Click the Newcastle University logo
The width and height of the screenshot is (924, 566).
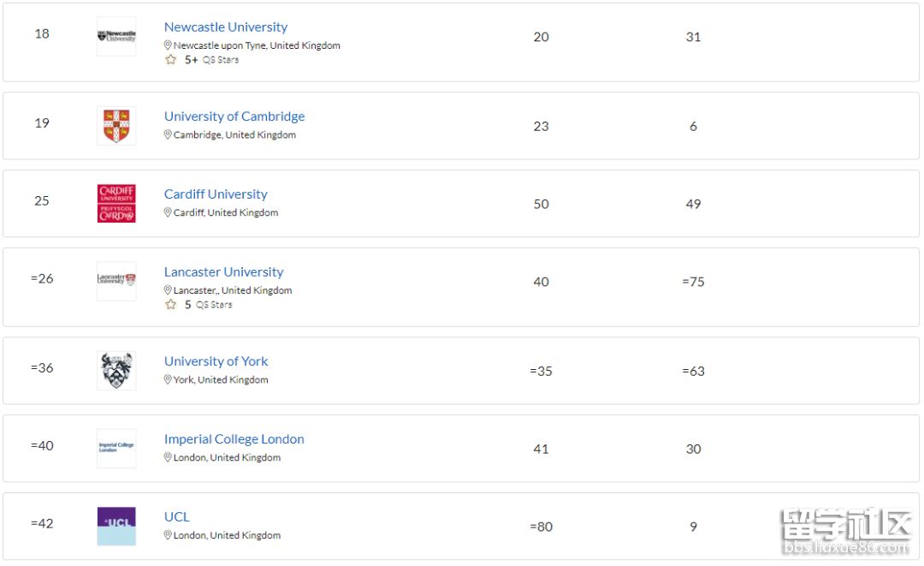116,37
